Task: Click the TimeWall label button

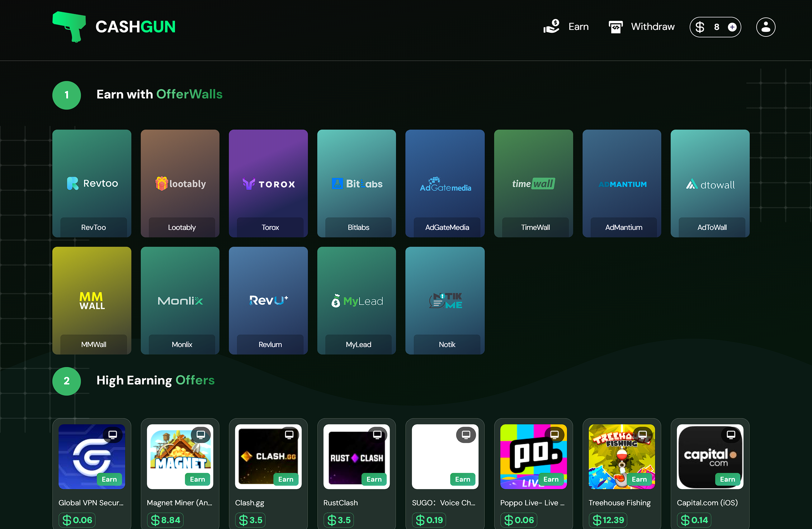Action: point(535,227)
